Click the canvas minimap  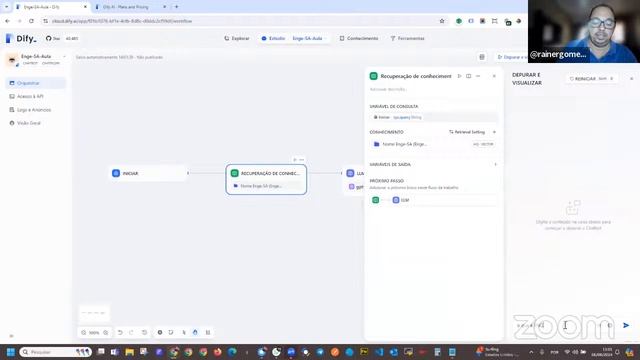[94, 313]
